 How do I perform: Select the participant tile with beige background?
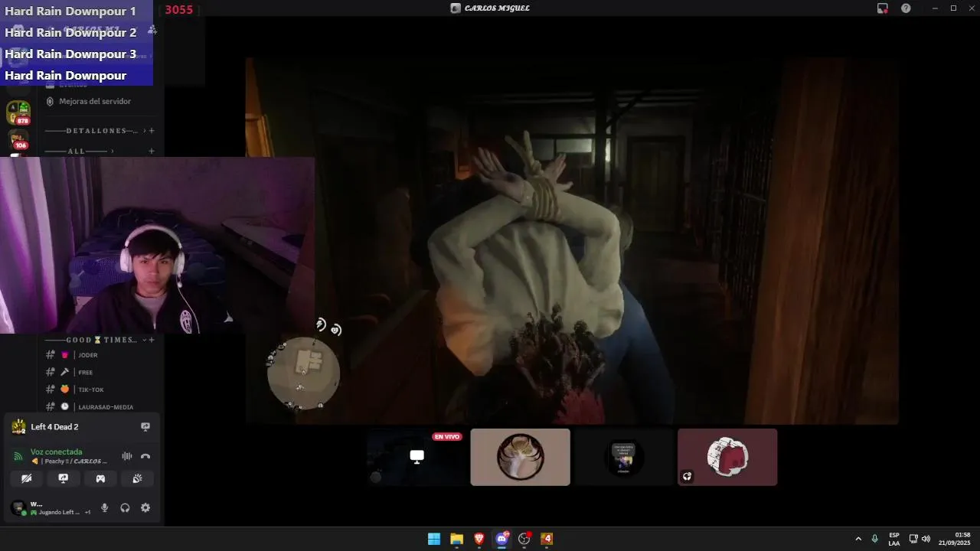pyautogui.click(x=520, y=457)
